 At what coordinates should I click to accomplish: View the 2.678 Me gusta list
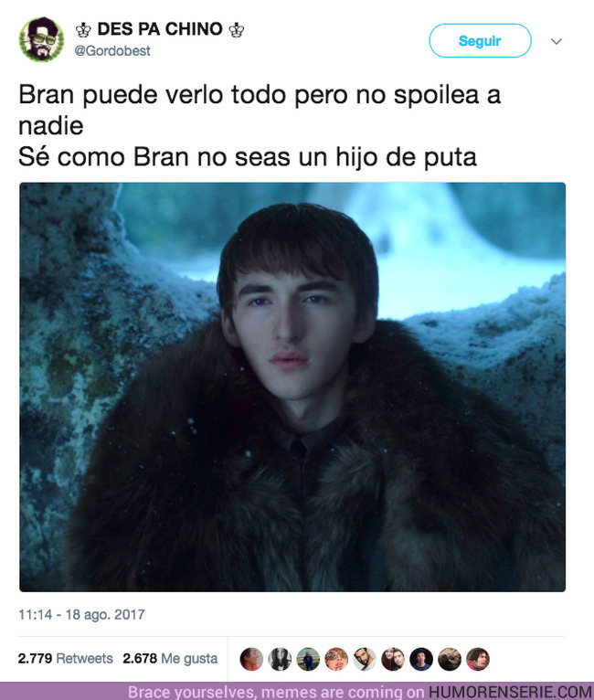point(170,659)
